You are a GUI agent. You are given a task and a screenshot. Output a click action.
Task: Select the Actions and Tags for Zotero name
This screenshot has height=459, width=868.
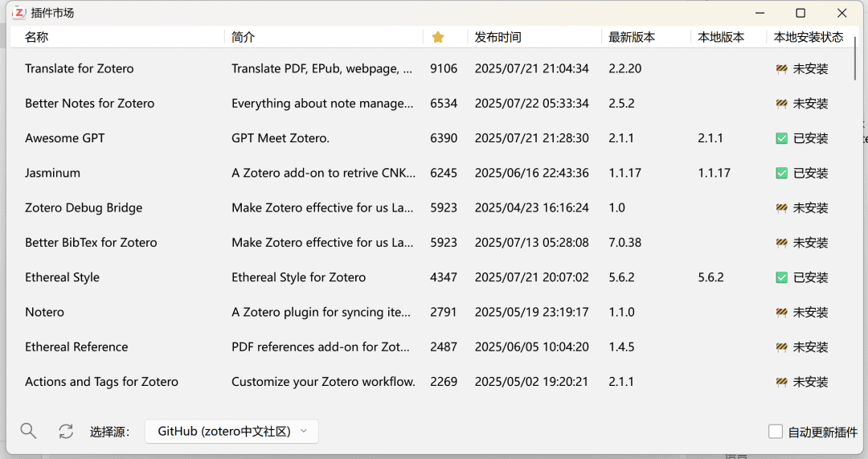(101, 382)
